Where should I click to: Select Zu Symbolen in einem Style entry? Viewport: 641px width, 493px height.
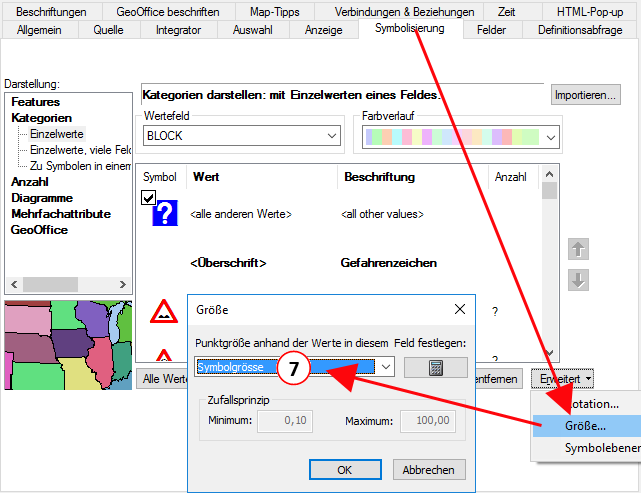pos(80,166)
